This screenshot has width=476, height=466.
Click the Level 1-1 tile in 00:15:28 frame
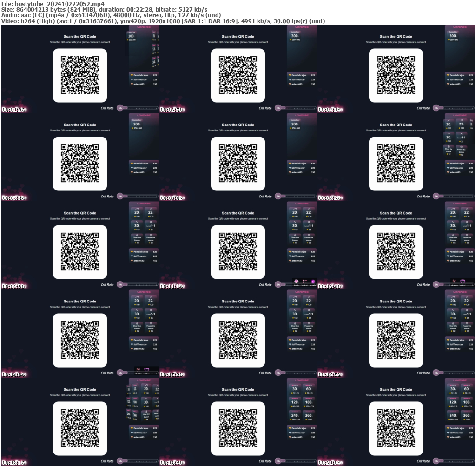(309, 315)
